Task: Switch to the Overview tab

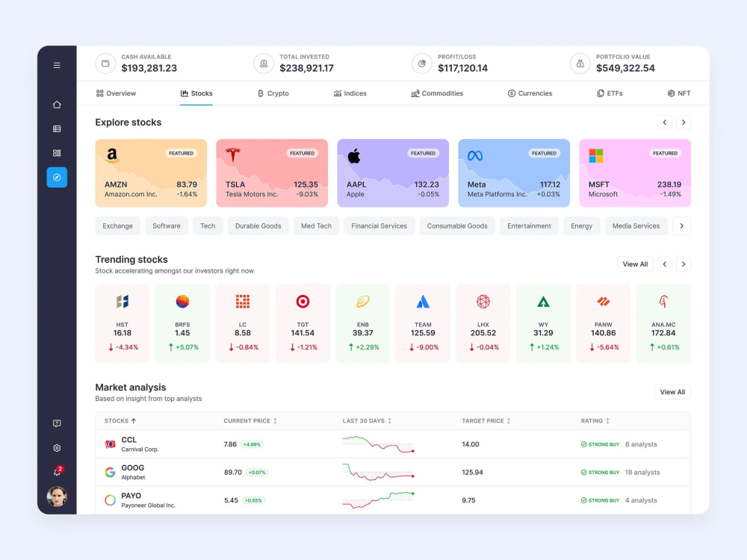Action: pos(116,93)
